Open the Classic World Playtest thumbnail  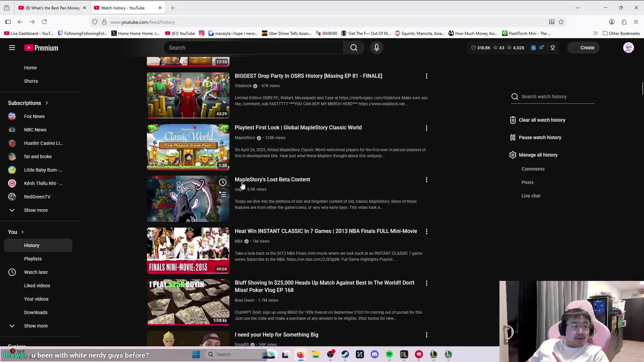(x=188, y=147)
